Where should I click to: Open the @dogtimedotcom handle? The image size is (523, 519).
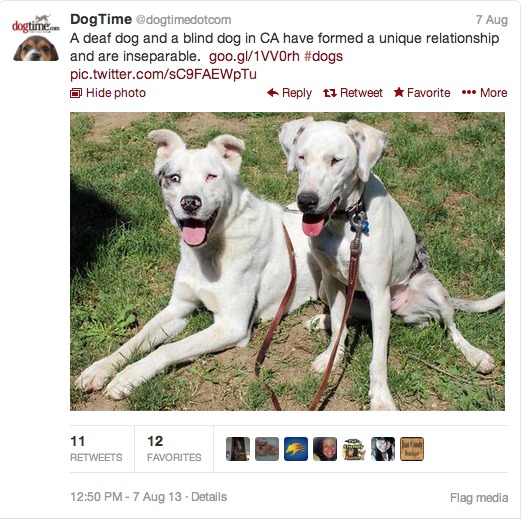pyautogui.click(x=183, y=20)
